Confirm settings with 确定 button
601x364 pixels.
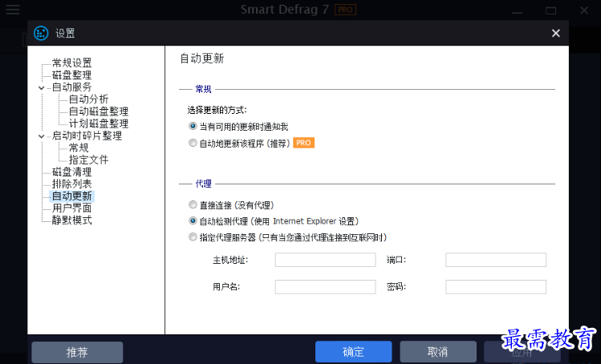pyautogui.click(x=353, y=352)
